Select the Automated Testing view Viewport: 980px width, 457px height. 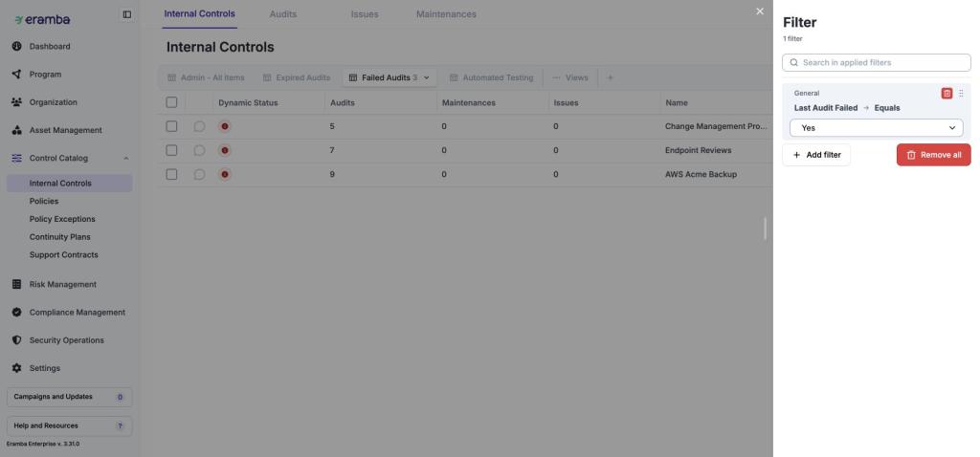coord(491,78)
